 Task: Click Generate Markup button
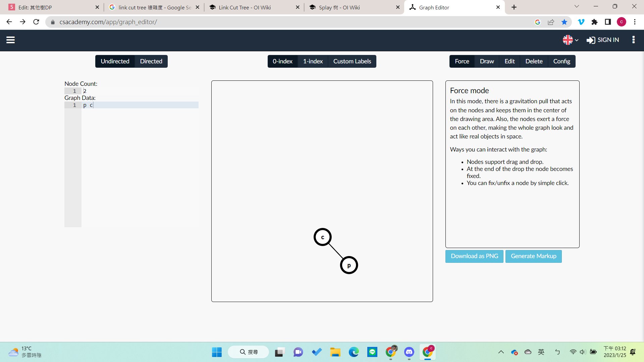coord(533,256)
